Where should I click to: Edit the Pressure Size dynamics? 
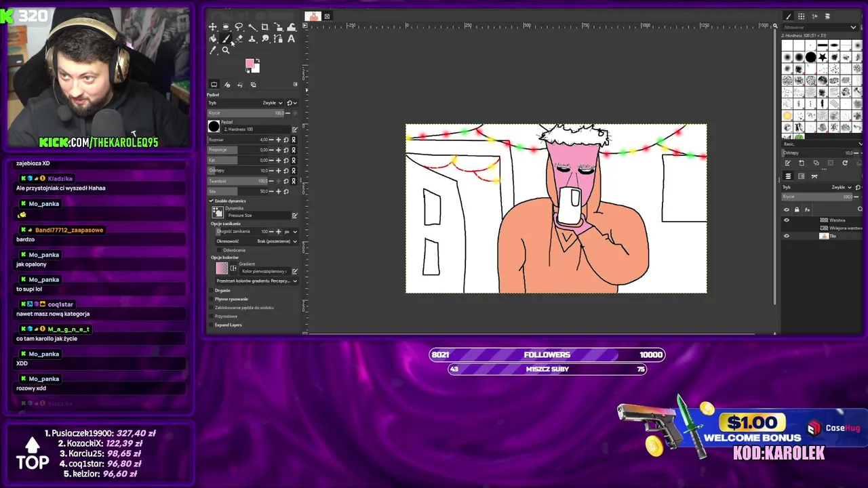coord(294,216)
